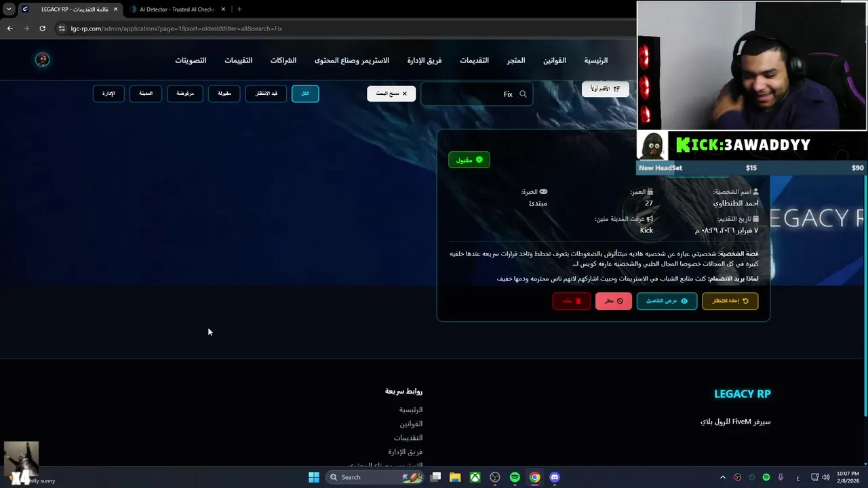
Task: Open the التقييمات navigation menu item
Action: [239, 60]
